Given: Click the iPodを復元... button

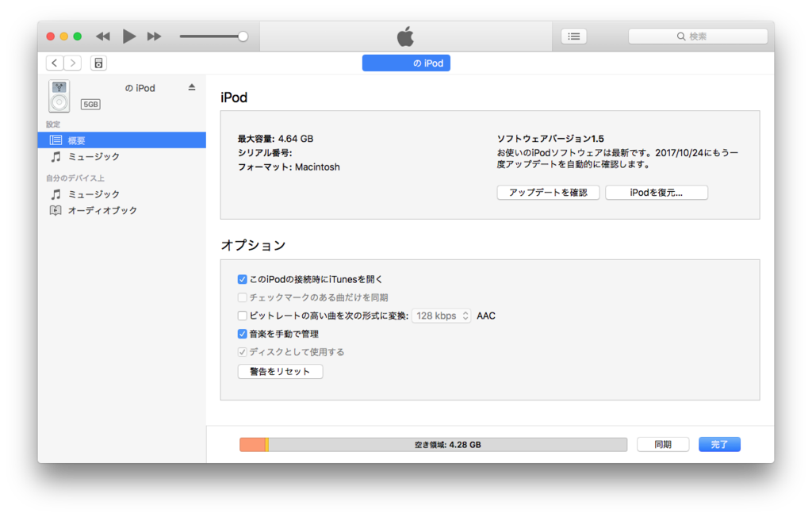Looking at the screenshot, I should pos(656,193).
